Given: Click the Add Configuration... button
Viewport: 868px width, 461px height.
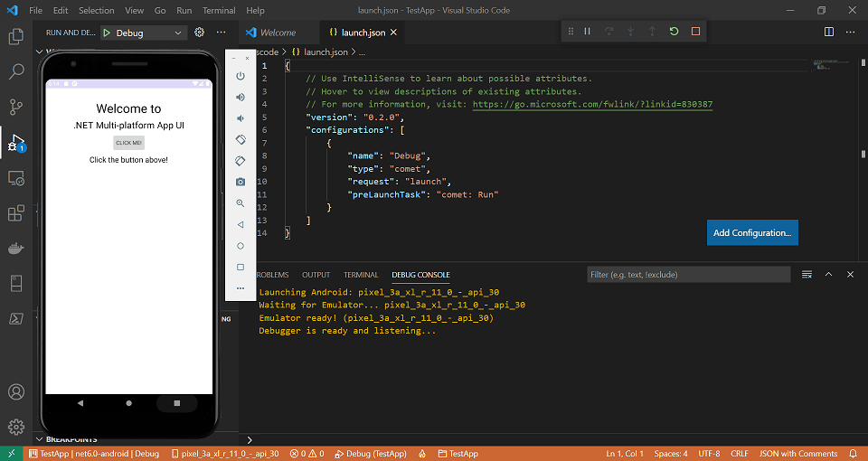Looking at the screenshot, I should [752, 232].
